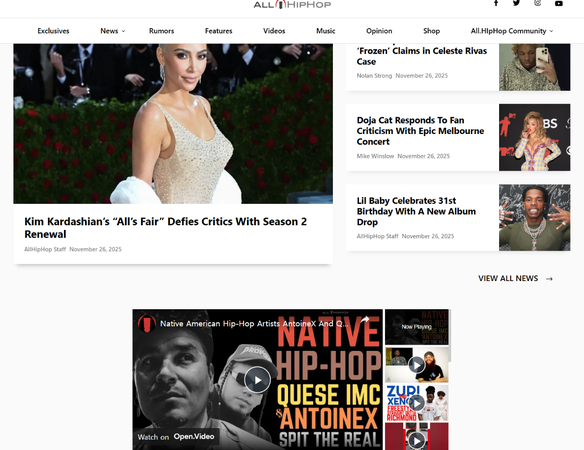
Task: Click the video title Native American Hip-Hop Artists
Action: 254,323
